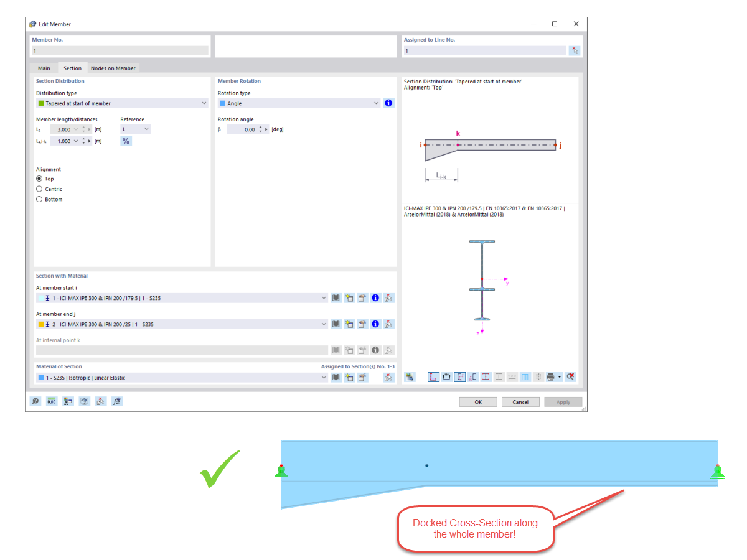Show info for IPE 300 start section
This screenshot has width=747, height=560.
pos(375,297)
